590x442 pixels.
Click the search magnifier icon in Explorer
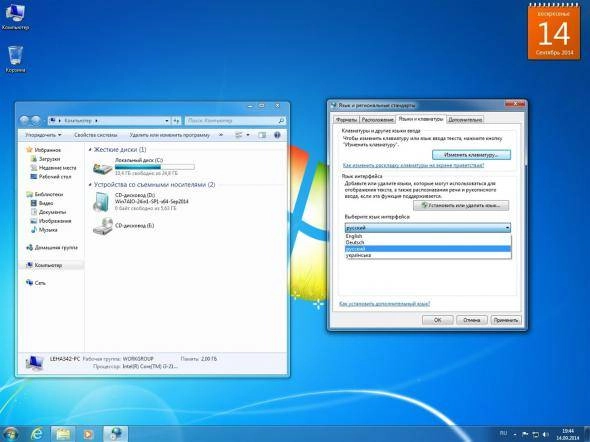[x=281, y=121]
